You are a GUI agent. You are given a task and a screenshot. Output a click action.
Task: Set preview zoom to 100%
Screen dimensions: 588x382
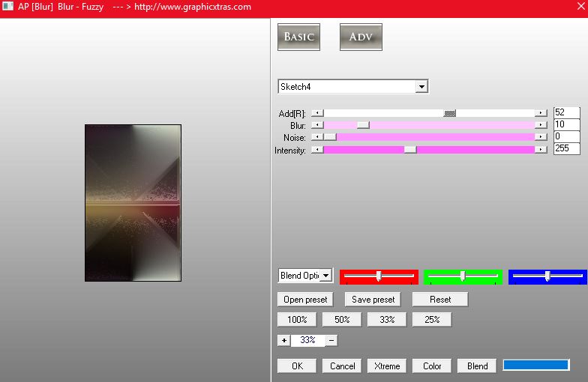pos(297,320)
